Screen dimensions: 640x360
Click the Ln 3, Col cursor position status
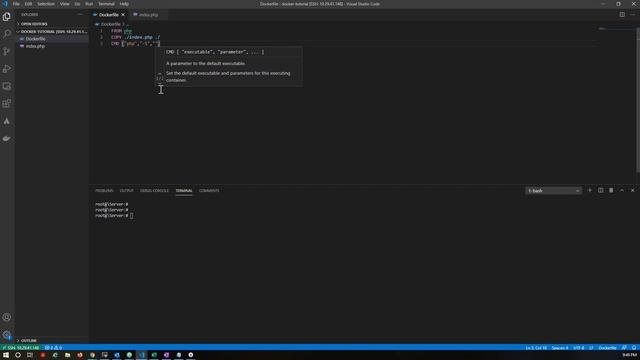pos(536,348)
